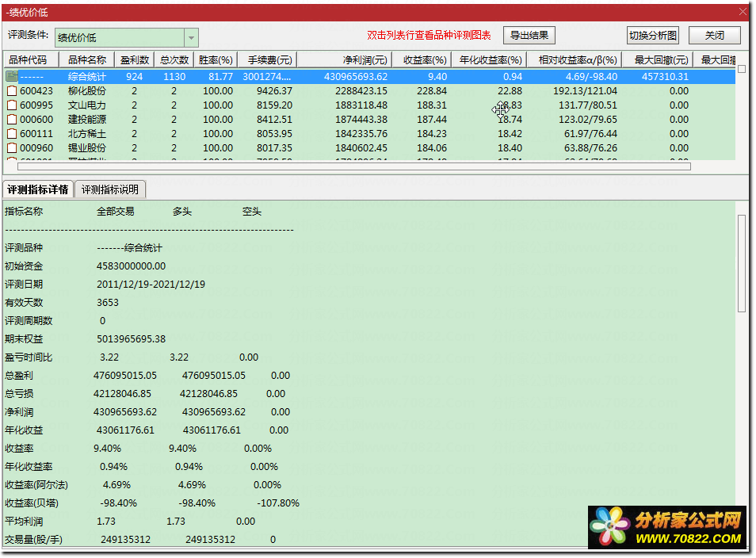Open the 评测条件 dropdown arrow
Screen dimensions: 756x558
[x=191, y=37]
